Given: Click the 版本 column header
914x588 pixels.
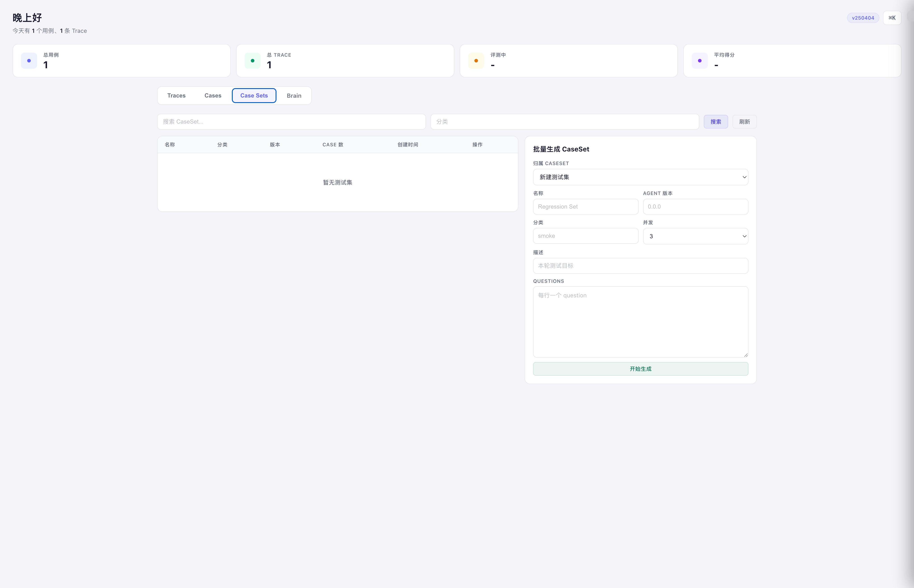Looking at the screenshot, I should tap(275, 145).
